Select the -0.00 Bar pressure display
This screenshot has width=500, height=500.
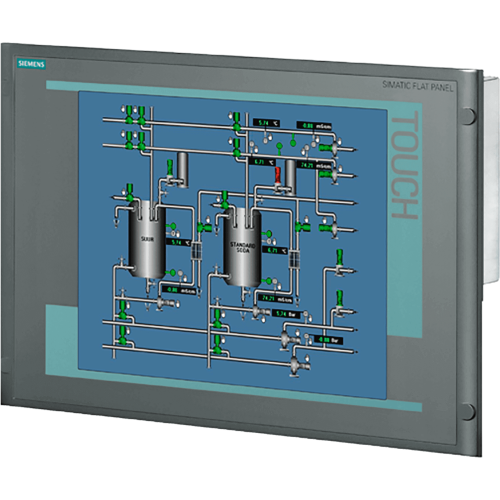click(x=329, y=340)
